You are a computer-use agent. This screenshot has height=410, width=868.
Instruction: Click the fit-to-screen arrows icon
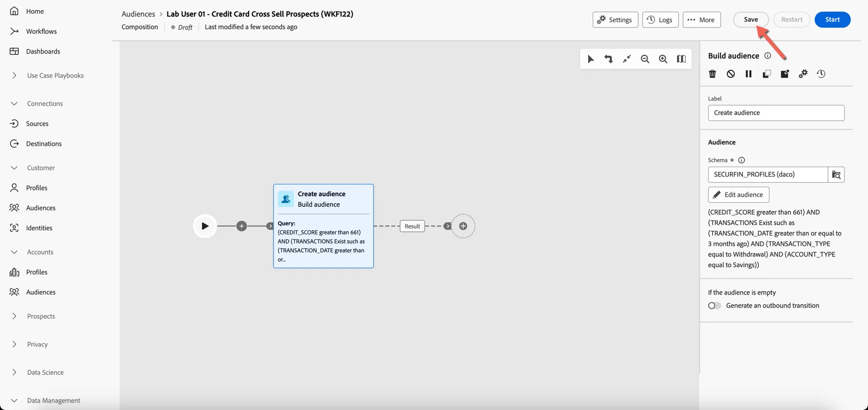[x=627, y=59]
